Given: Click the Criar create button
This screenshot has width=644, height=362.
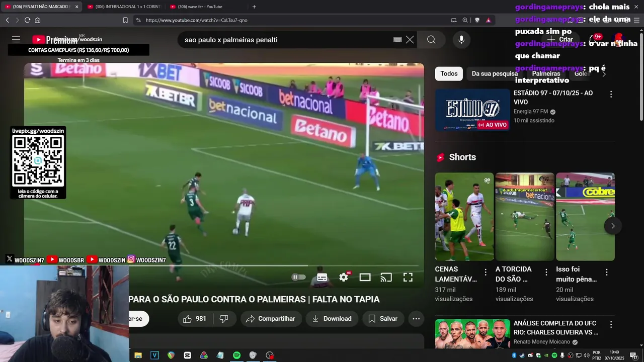Looking at the screenshot, I should click(560, 39).
